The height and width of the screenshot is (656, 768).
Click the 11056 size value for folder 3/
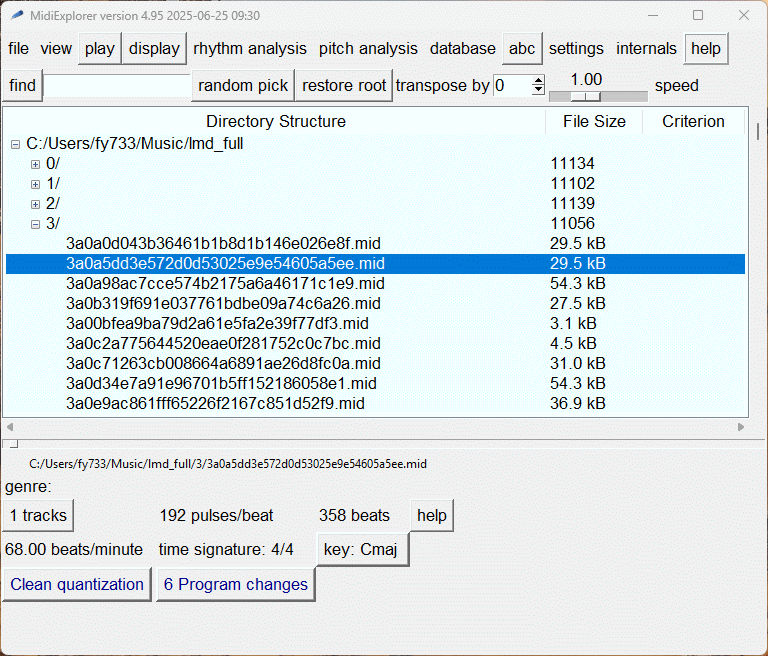click(572, 224)
